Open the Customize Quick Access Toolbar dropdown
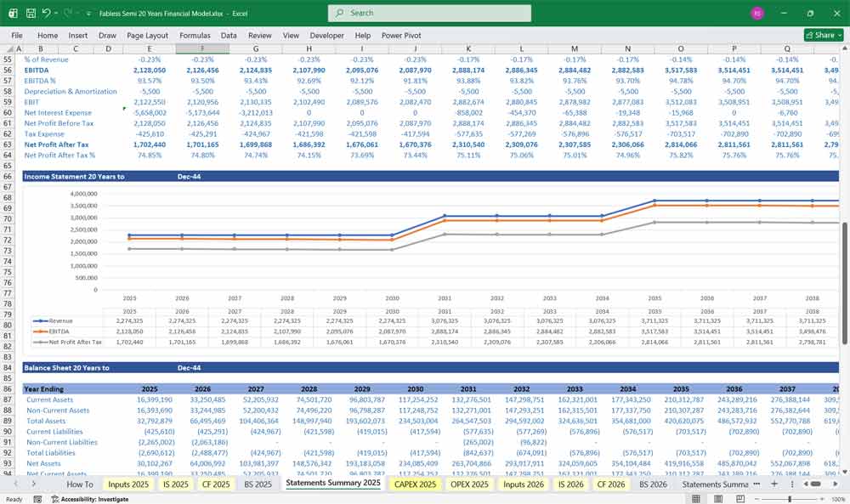850x504 pixels. tap(88, 12)
